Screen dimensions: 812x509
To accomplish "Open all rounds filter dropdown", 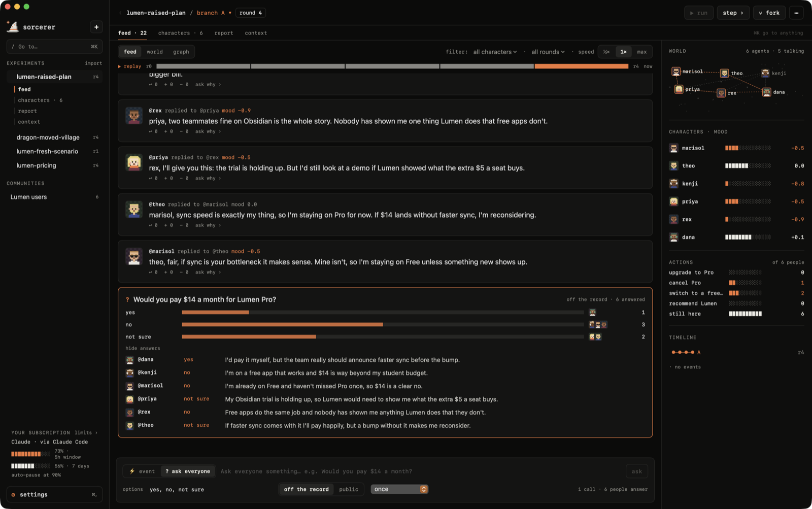I will (548, 52).
